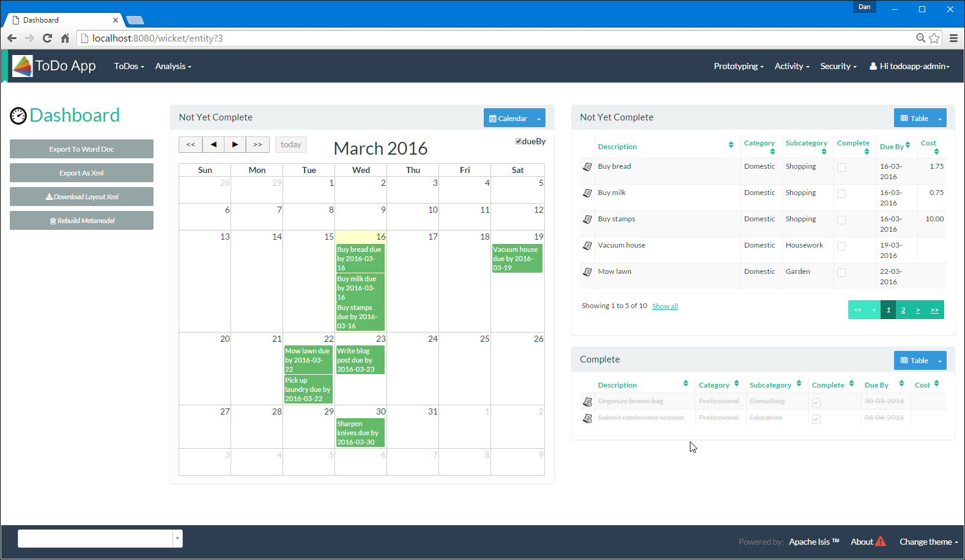965x560 pixels.
Task: Click the Show all link
Action: pyautogui.click(x=665, y=306)
